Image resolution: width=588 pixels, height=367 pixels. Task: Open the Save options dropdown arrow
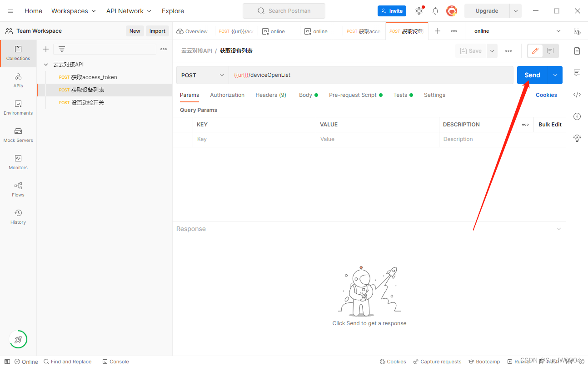coord(492,51)
